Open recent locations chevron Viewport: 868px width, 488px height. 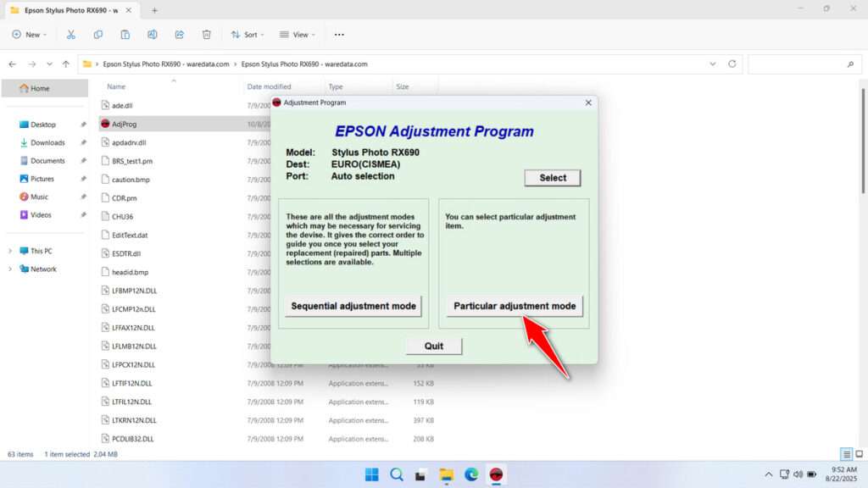tap(49, 64)
